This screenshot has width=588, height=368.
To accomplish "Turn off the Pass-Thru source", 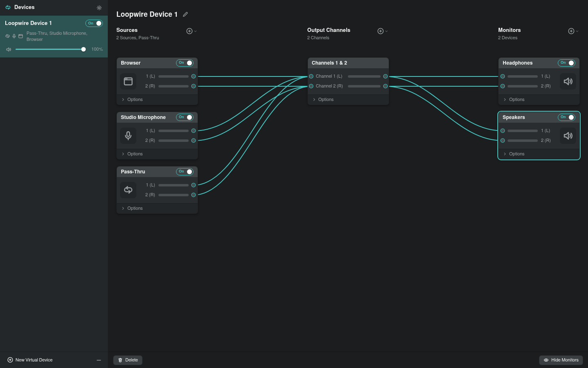I will [185, 172].
